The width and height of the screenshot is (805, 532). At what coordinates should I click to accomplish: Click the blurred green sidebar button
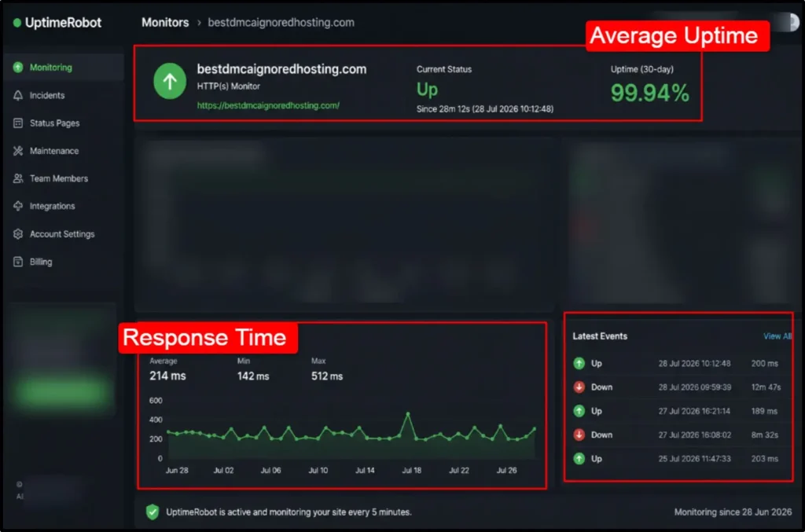click(63, 392)
